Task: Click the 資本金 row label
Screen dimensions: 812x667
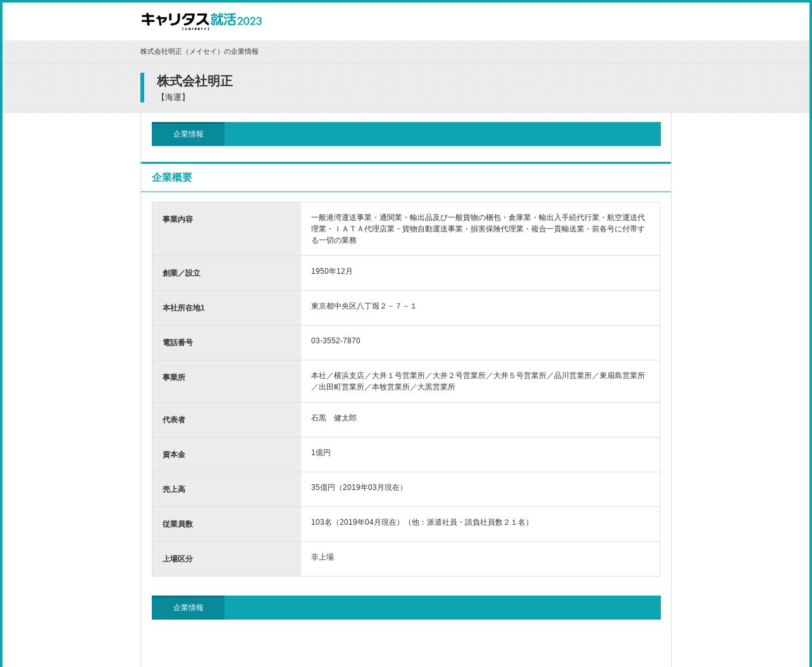Action: pos(174,455)
